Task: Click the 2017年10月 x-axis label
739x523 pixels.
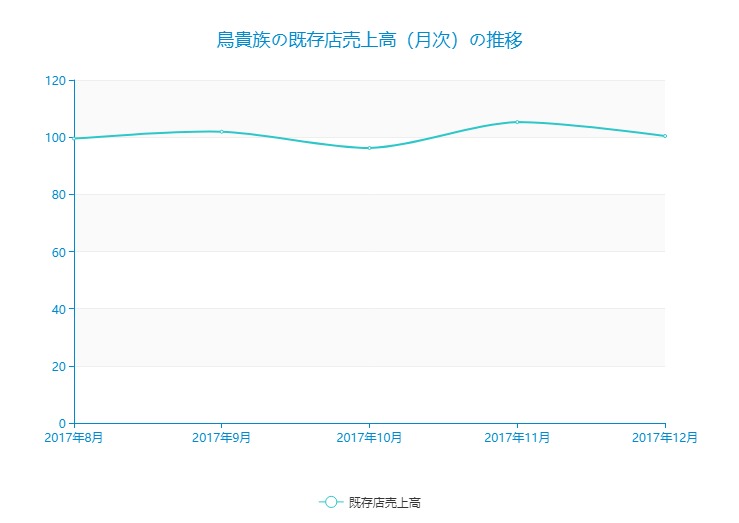Action: [x=369, y=437]
